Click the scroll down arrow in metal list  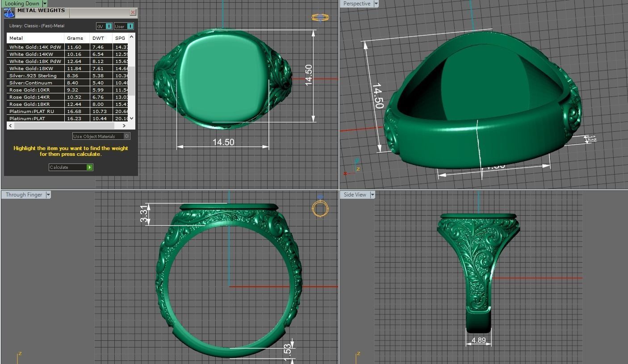tap(132, 118)
